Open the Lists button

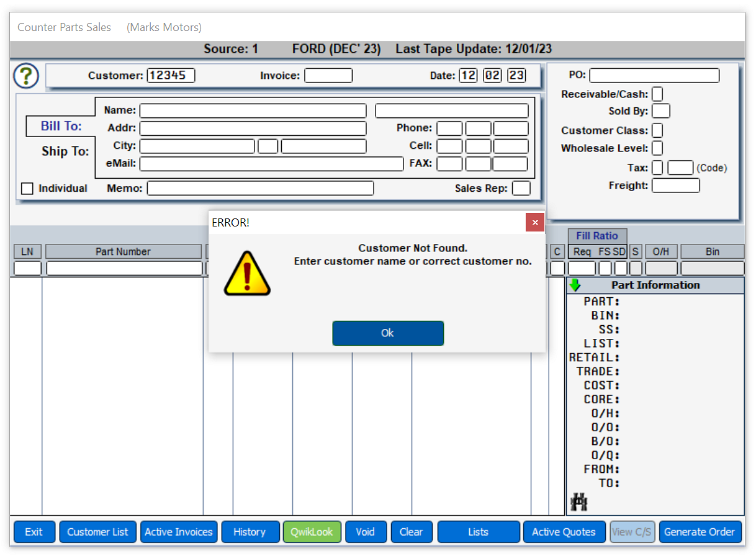pos(478,532)
